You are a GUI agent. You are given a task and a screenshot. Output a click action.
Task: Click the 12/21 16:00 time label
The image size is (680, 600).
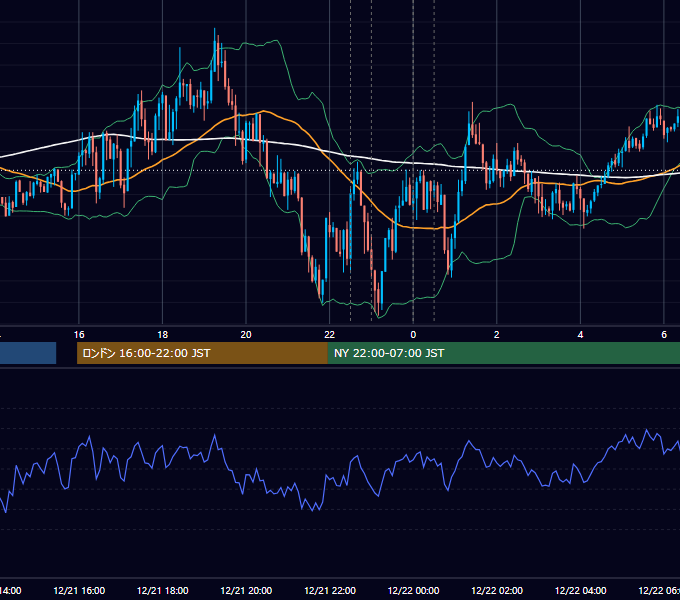pyautogui.click(x=79, y=590)
